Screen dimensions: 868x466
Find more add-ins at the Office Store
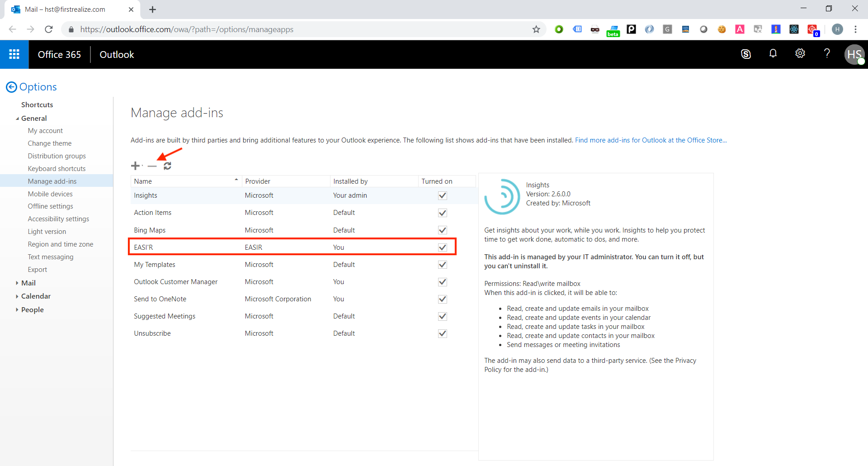[651, 140]
